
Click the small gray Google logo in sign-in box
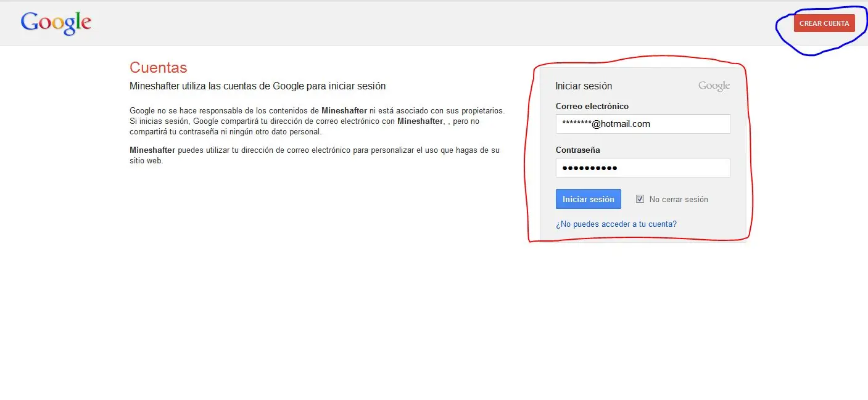tap(714, 86)
